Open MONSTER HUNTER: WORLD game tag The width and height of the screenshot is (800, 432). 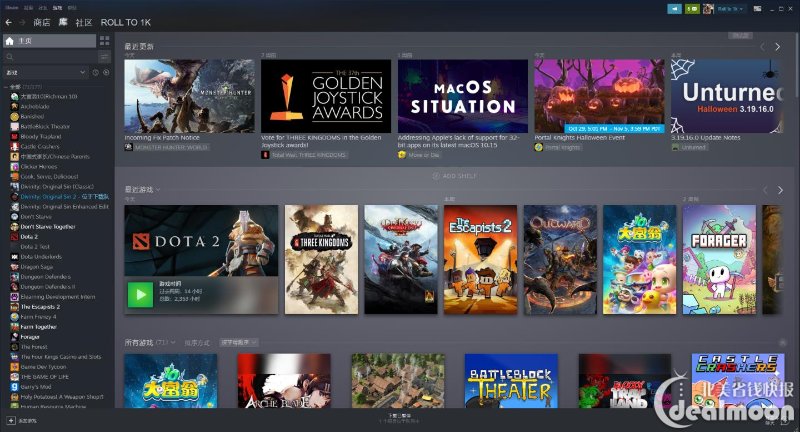(x=171, y=147)
